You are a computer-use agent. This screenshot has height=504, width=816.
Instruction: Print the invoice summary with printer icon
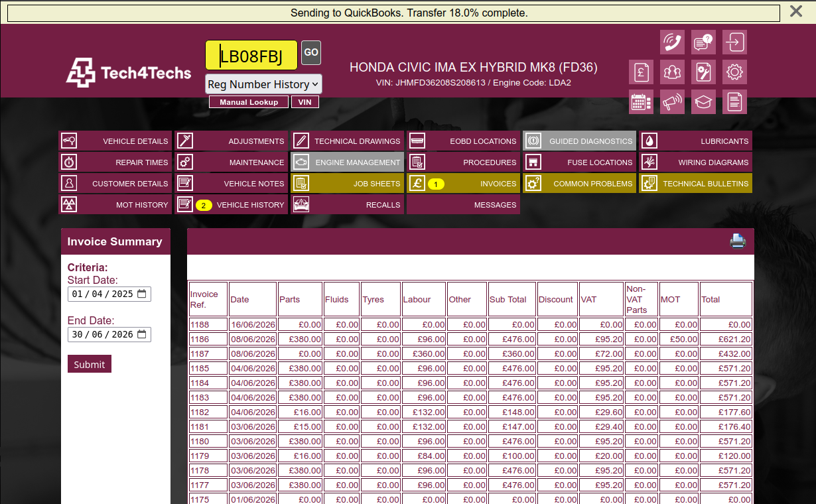pos(738,241)
